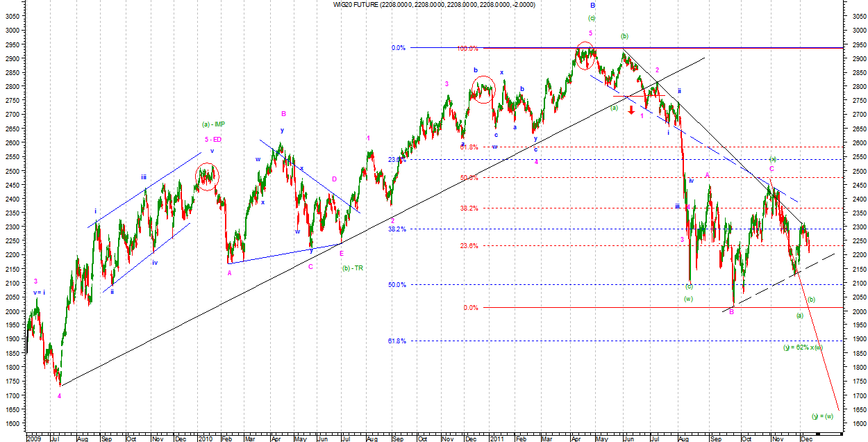
Task: Select red circle at April 2011 peak
Action: pyautogui.click(x=585, y=55)
